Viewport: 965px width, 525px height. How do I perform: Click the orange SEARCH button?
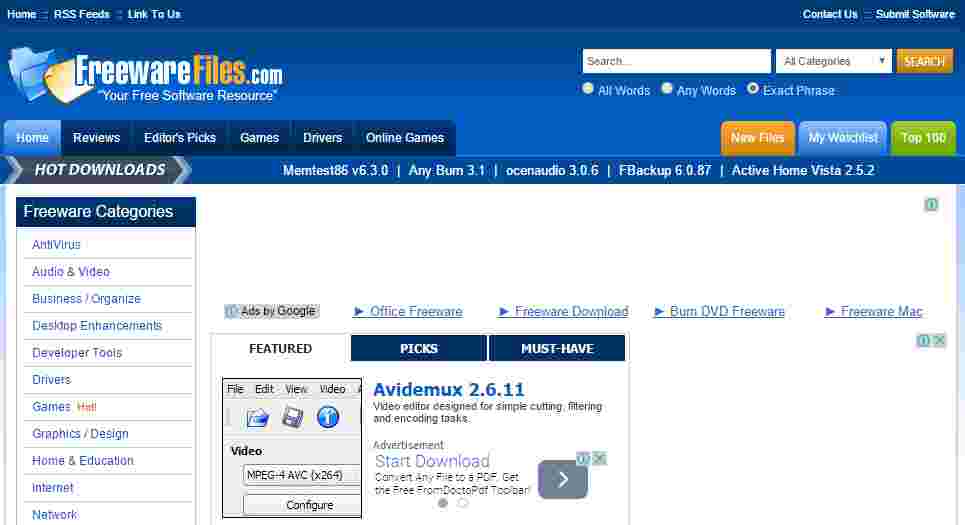(924, 61)
